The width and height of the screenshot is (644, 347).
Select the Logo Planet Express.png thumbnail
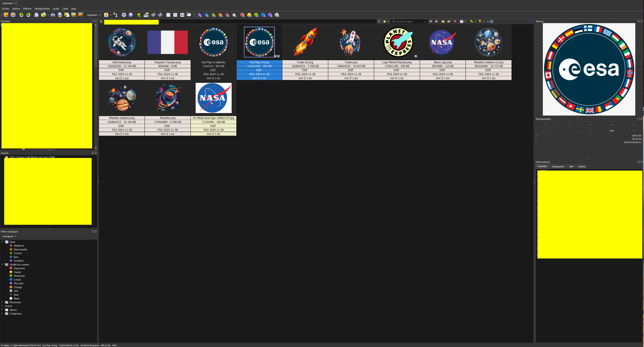click(398, 42)
